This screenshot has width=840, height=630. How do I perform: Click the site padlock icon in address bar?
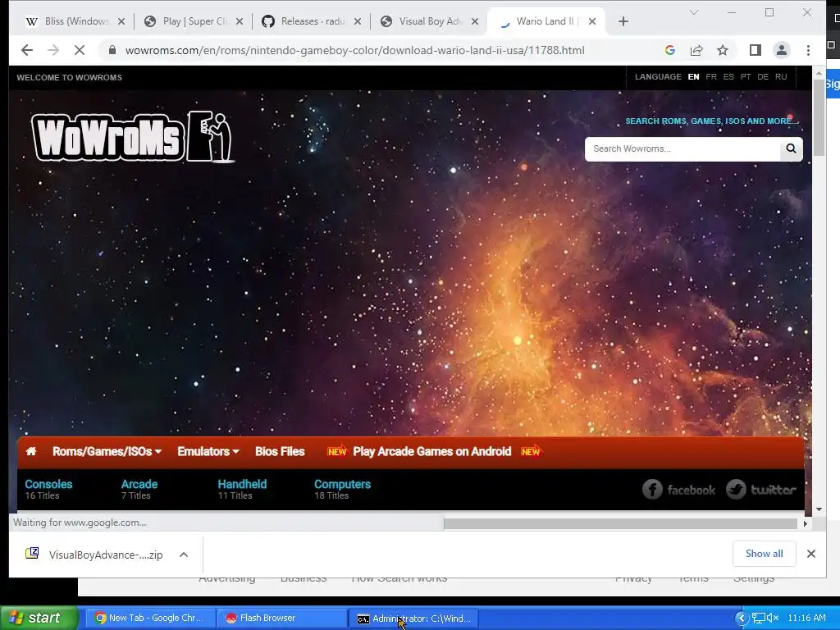tap(112, 50)
